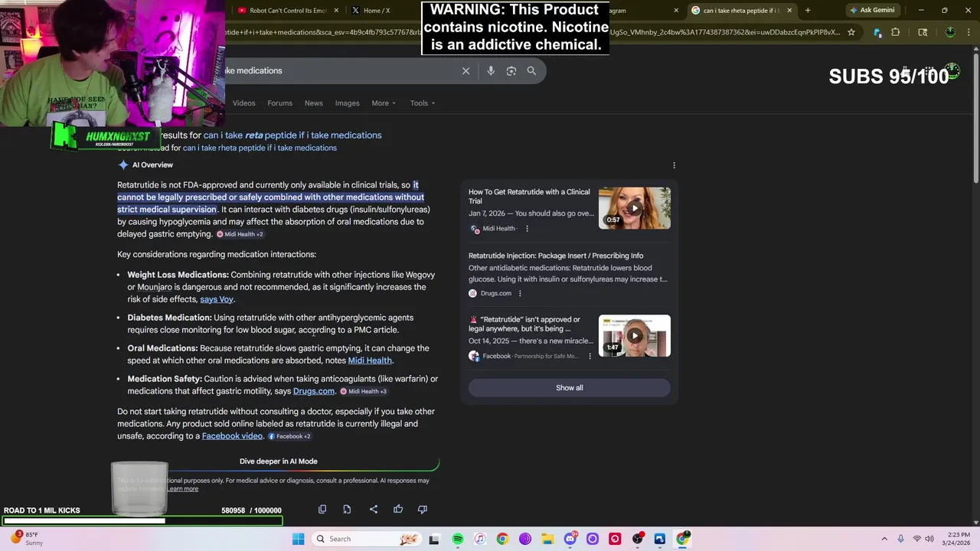980x551 pixels.
Task: Close the current Google search tab
Action: (x=789, y=10)
